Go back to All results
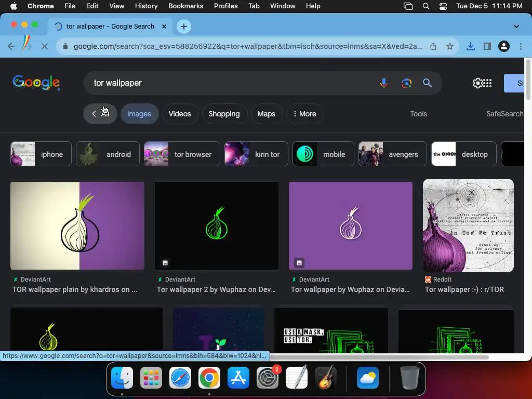 click(x=100, y=114)
